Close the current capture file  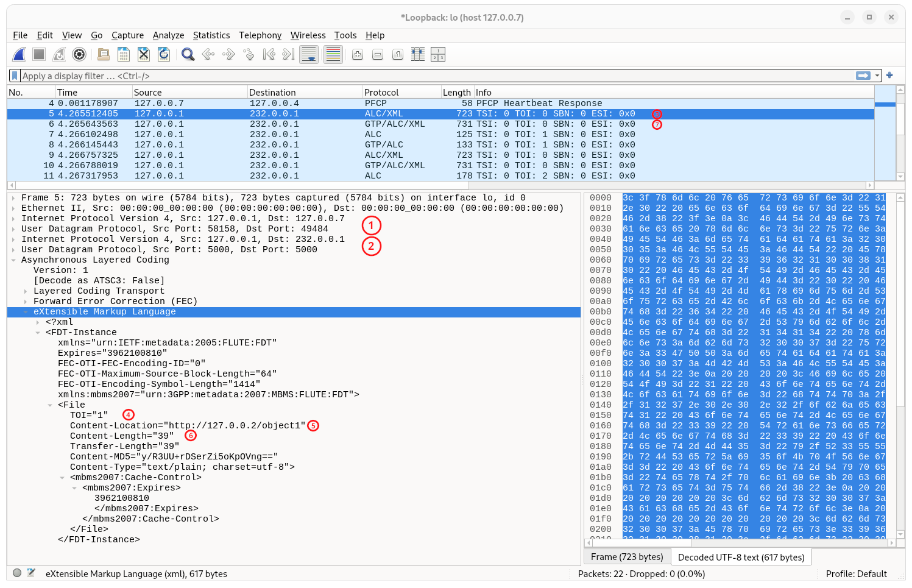coord(143,54)
